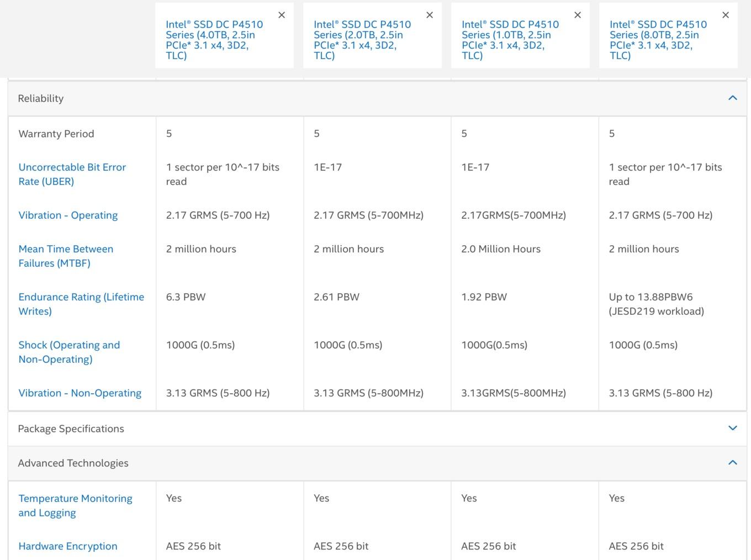Collapse the Advanced Technologies section chevron
Screen dimensions: 751x560
(x=733, y=462)
